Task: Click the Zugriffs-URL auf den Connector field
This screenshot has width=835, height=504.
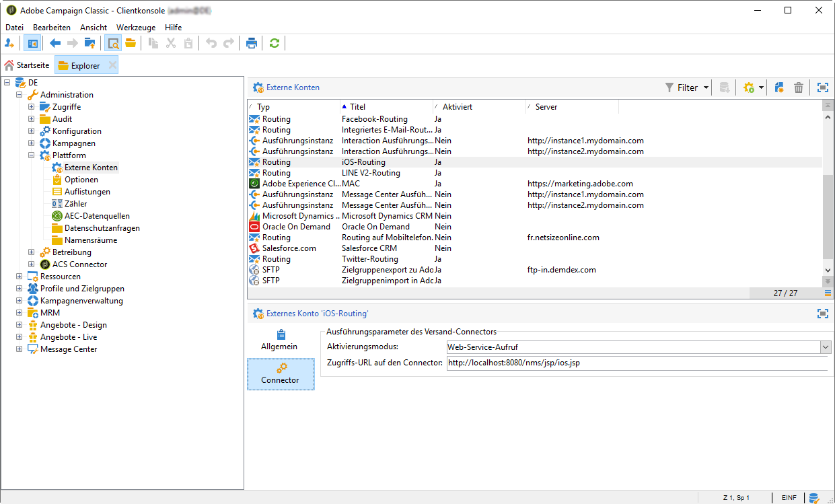Action: [x=637, y=363]
